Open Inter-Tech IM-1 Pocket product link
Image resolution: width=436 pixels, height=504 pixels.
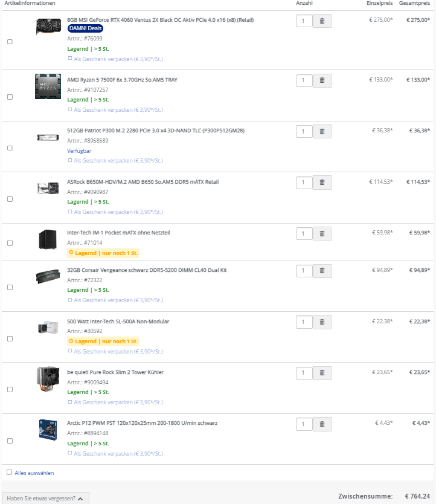point(118,233)
